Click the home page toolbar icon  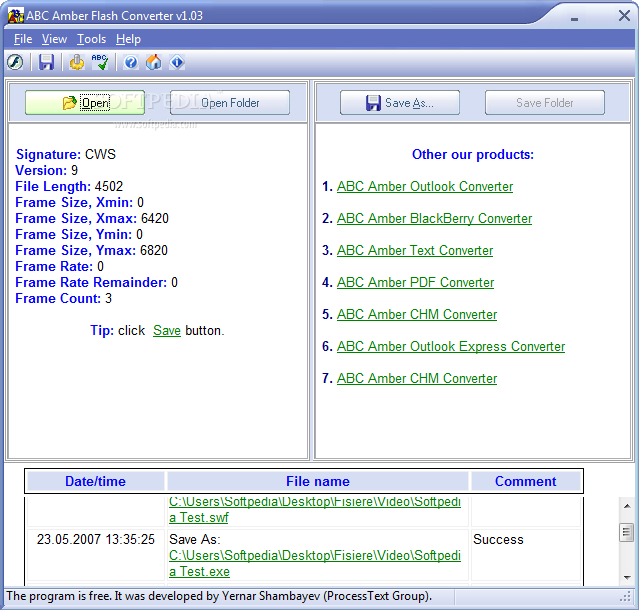pyautogui.click(x=154, y=62)
